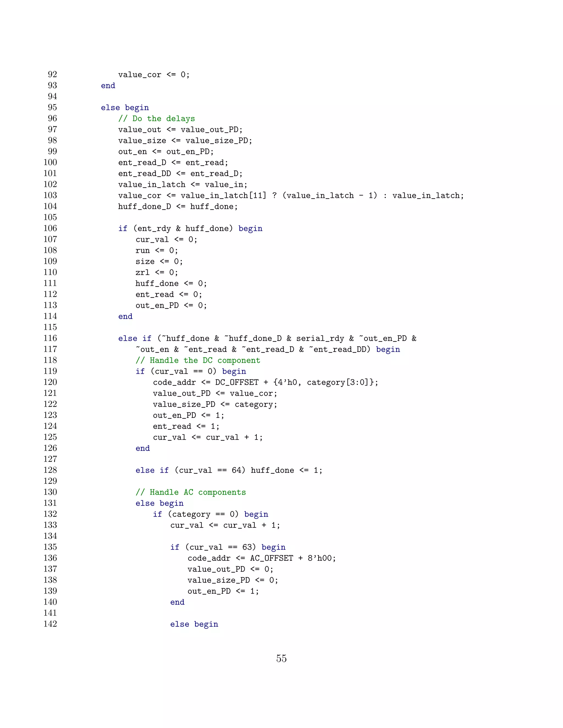Click "if (category == 0) begin"

211,515
